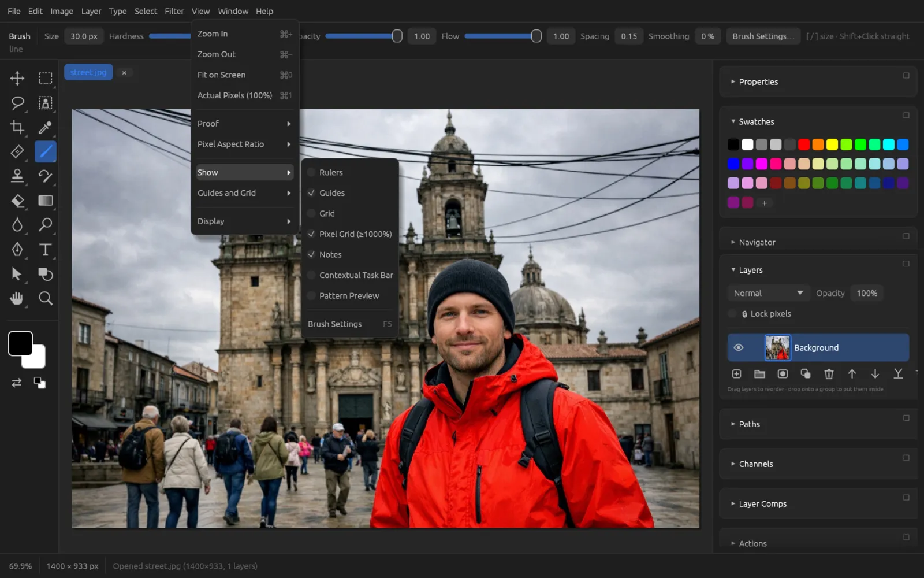The image size is (924, 578).
Task: Pick the red color swatch
Action: coord(804,144)
